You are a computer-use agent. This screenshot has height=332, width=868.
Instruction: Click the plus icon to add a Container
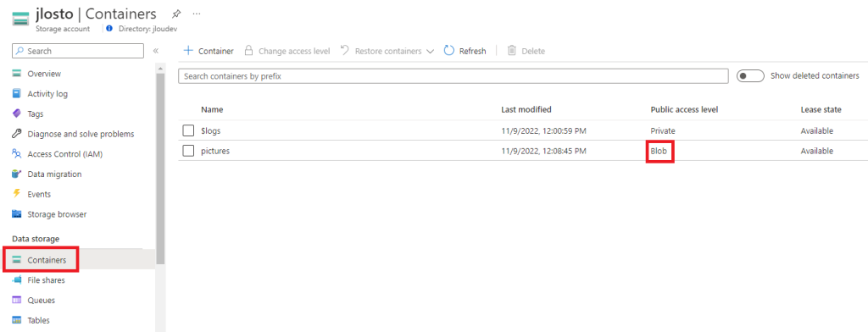pyautogui.click(x=188, y=51)
